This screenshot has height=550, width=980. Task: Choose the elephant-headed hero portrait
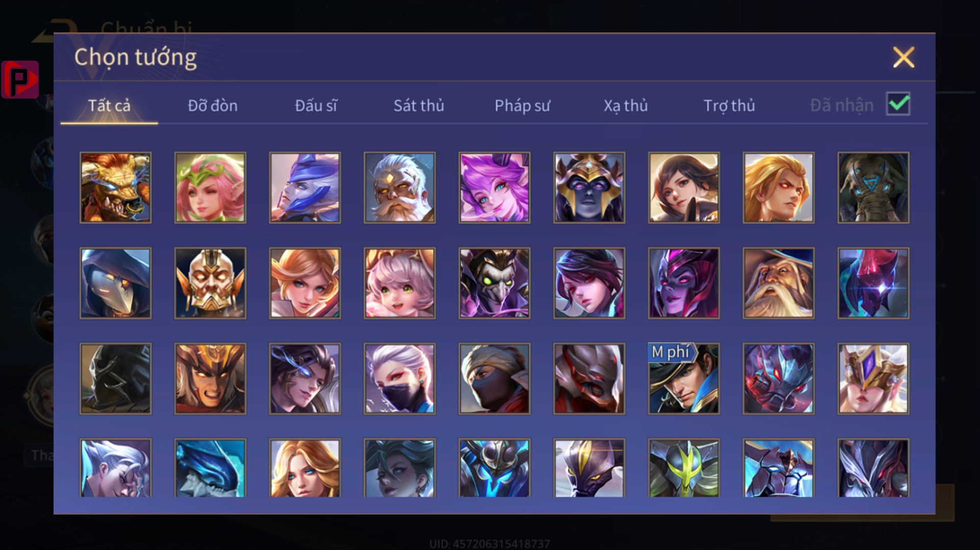point(873,187)
